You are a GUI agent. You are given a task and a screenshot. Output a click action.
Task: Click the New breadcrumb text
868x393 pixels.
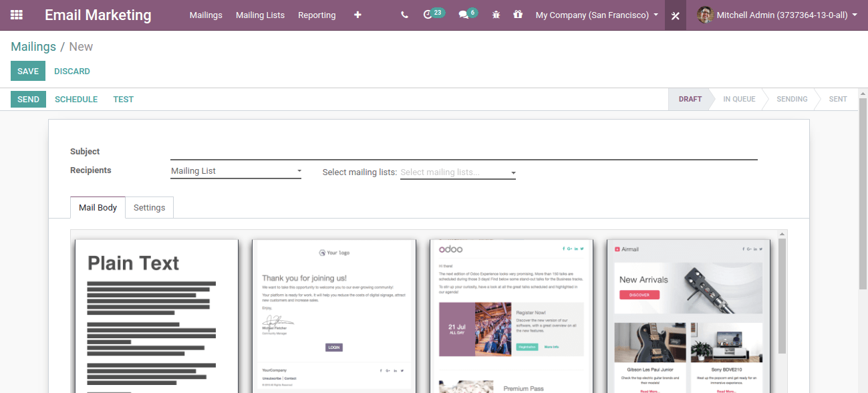pyautogui.click(x=81, y=47)
